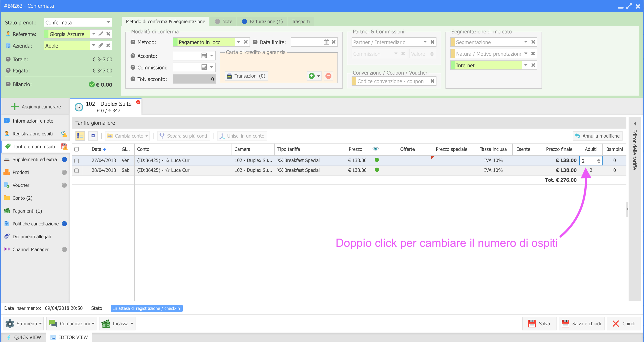644x342 pixels.
Task: Switch to list view in Tariffe giornaliere
Action: 80,136
